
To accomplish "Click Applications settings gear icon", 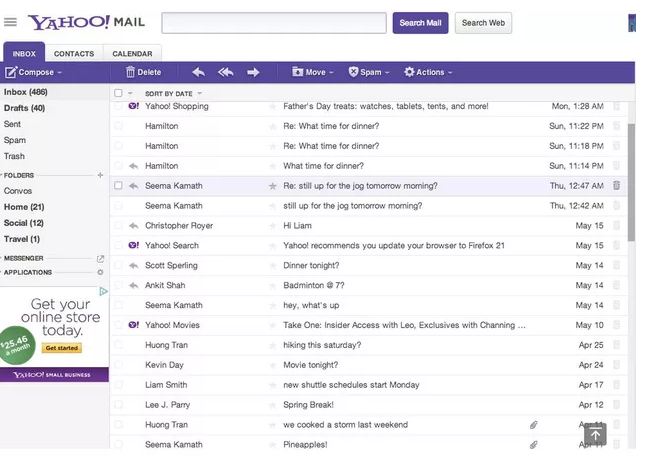I will pos(100,272).
